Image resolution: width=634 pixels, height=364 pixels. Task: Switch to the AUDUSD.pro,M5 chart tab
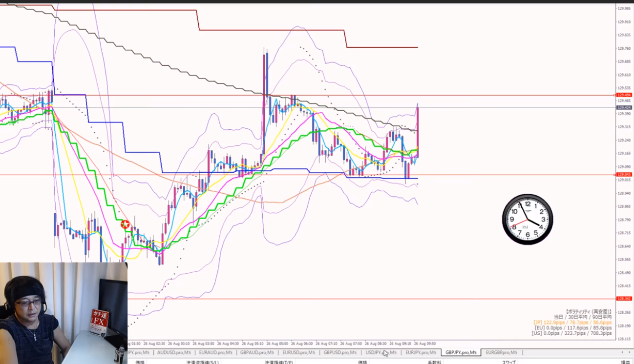(174, 352)
